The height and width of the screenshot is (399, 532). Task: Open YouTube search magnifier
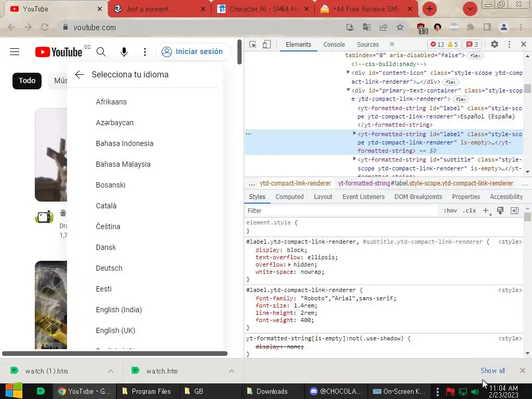(101, 52)
